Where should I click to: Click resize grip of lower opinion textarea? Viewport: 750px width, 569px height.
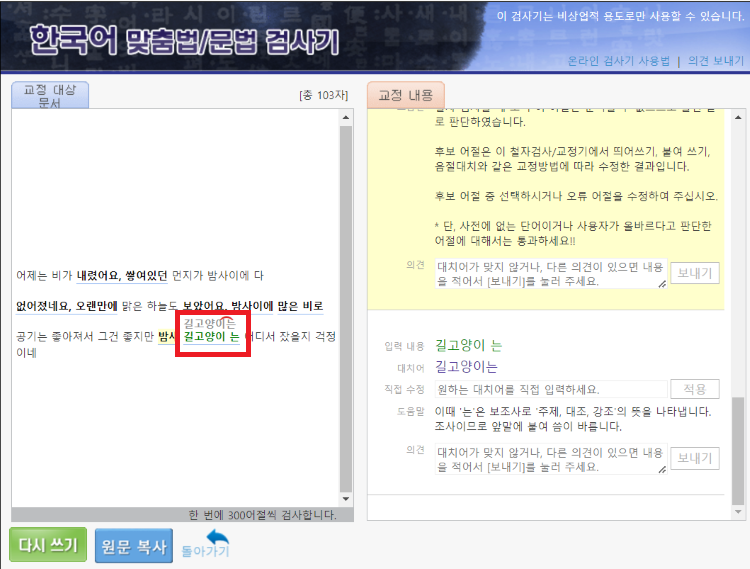click(x=662, y=470)
